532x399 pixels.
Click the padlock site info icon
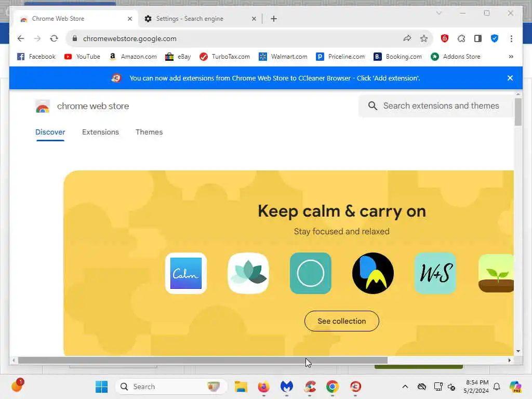75,38
